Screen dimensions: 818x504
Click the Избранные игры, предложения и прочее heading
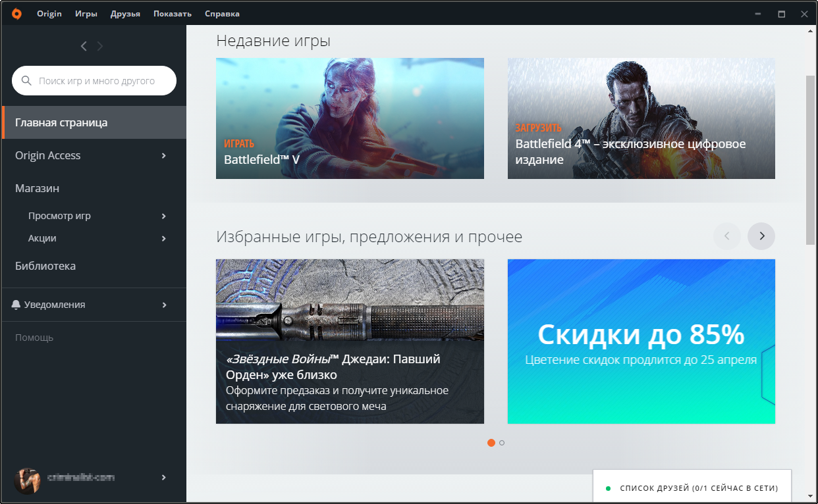click(369, 237)
